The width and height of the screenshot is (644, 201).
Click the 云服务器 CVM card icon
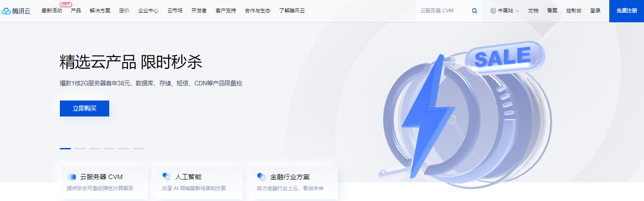pyautogui.click(x=71, y=177)
